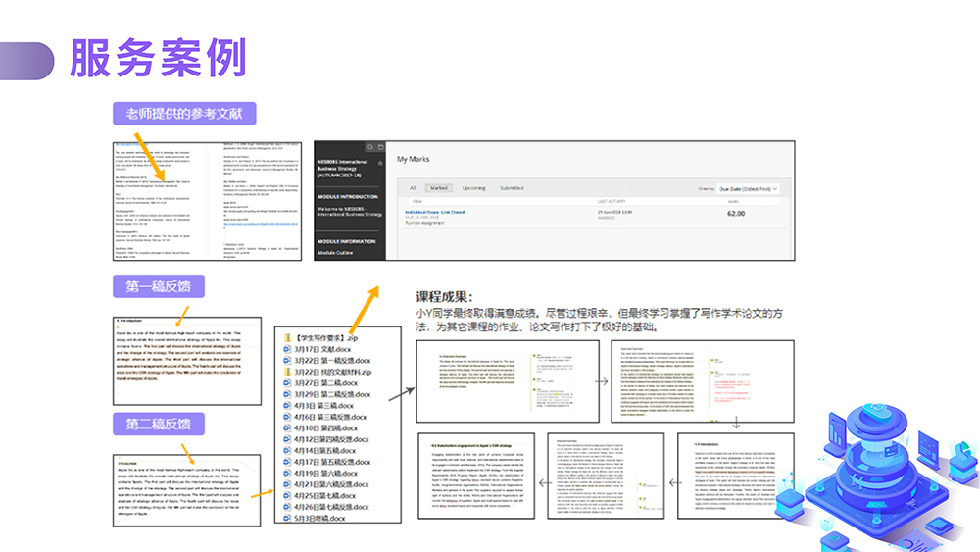Viewport: 980px width, 552px height.
Task: Click the docx icon for 3月22日 第一稿反馈.docx
Action: click(x=287, y=360)
